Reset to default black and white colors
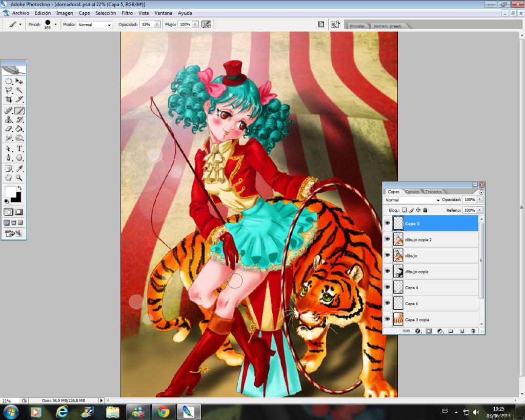 point(6,201)
